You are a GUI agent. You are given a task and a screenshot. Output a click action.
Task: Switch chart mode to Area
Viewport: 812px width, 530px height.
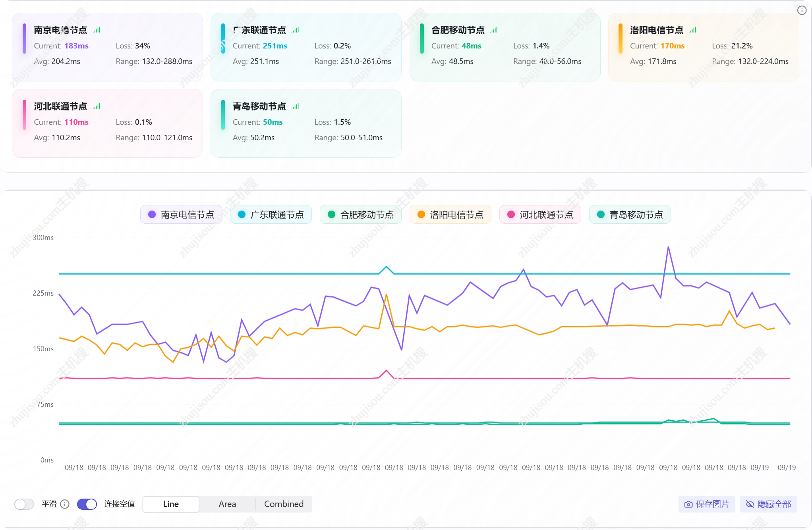coord(227,504)
